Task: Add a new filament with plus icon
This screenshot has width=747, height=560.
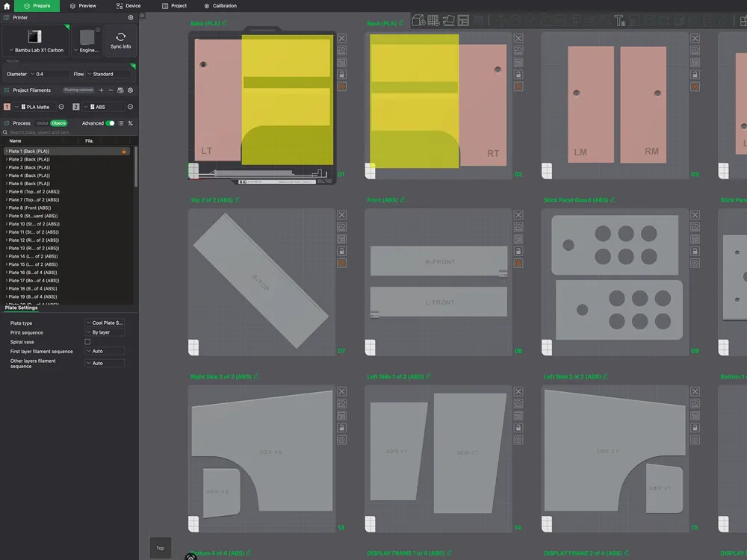Action: point(101,90)
